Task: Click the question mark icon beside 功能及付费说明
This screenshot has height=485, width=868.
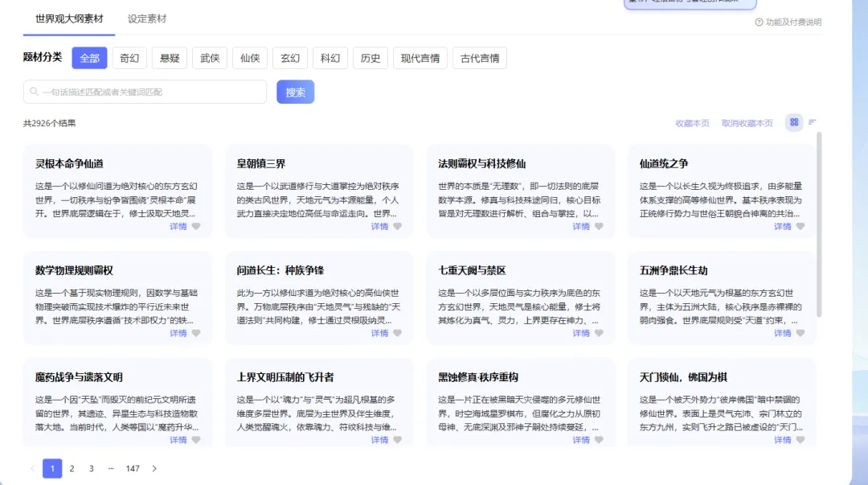Action: coord(759,23)
